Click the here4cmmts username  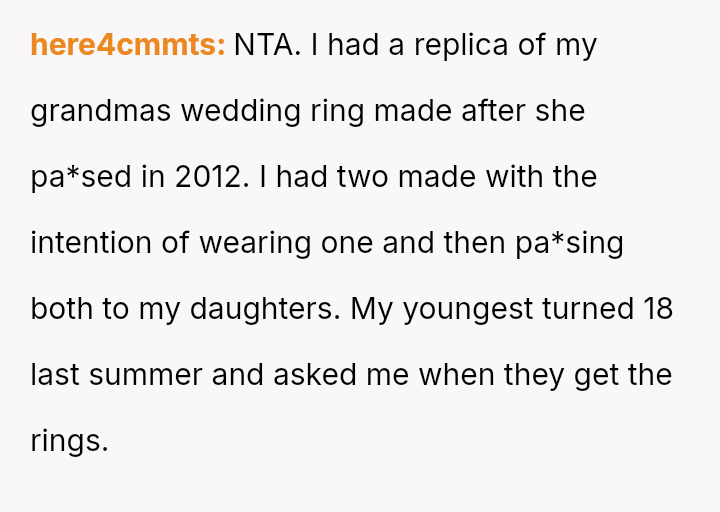point(127,46)
